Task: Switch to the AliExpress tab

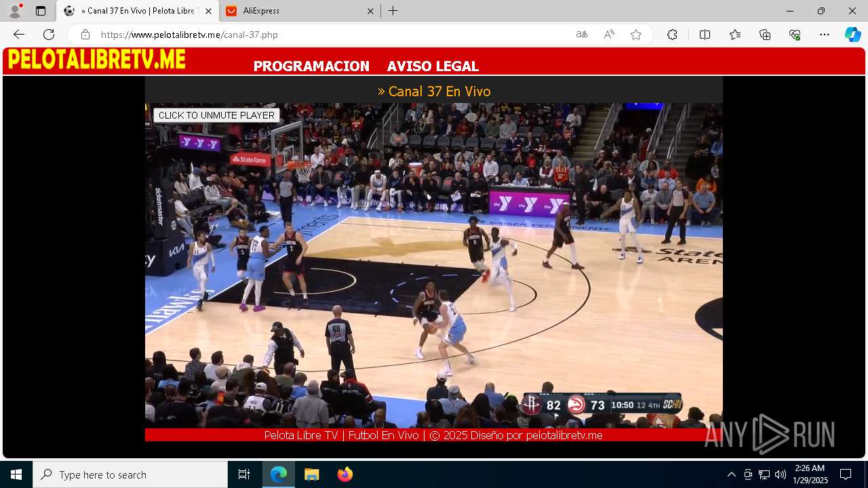Action: (300, 11)
